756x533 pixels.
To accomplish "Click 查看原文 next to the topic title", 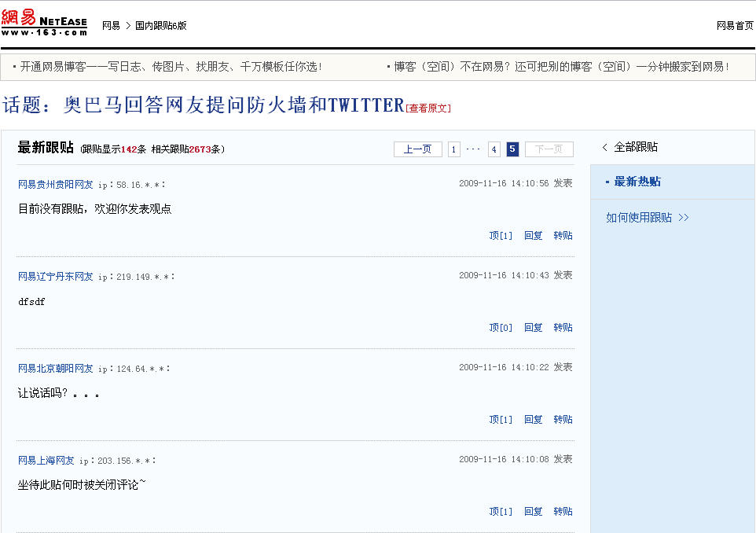I will pos(428,108).
